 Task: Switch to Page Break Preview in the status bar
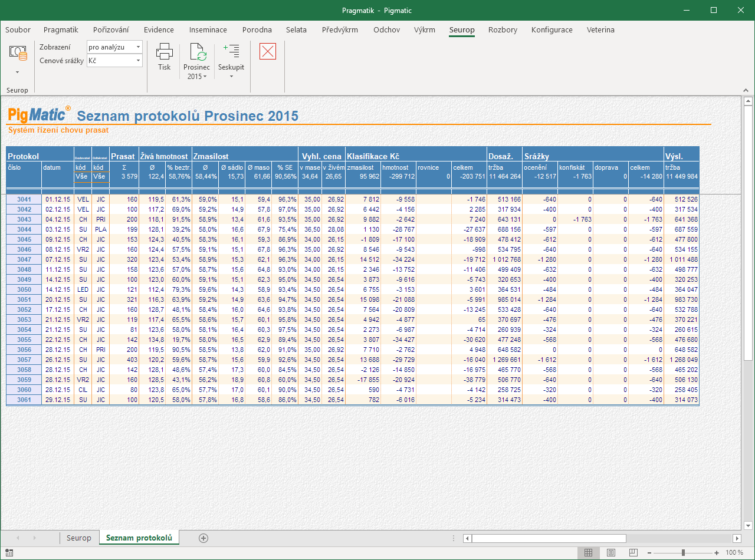point(633,552)
